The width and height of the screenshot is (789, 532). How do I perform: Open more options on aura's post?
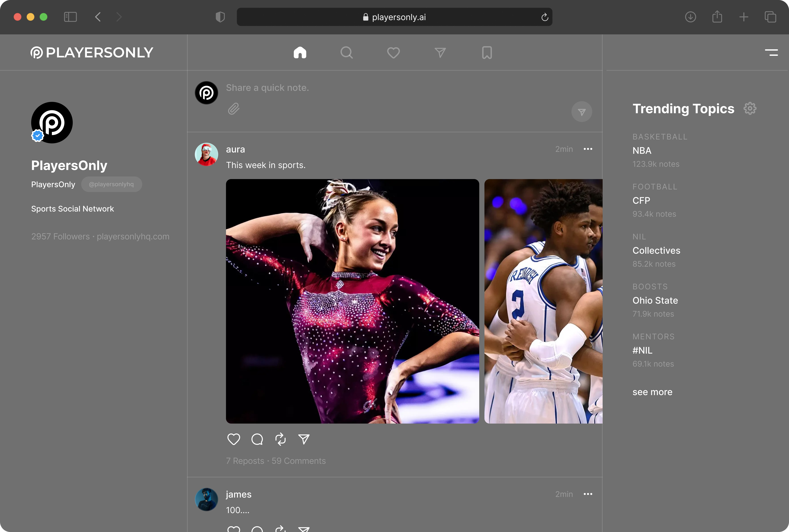click(588, 149)
